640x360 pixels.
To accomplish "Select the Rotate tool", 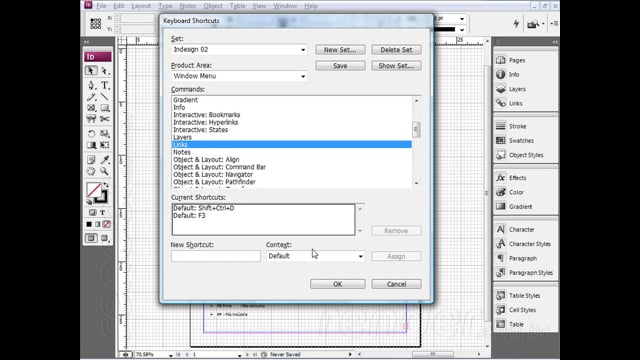I will point(91,133).
